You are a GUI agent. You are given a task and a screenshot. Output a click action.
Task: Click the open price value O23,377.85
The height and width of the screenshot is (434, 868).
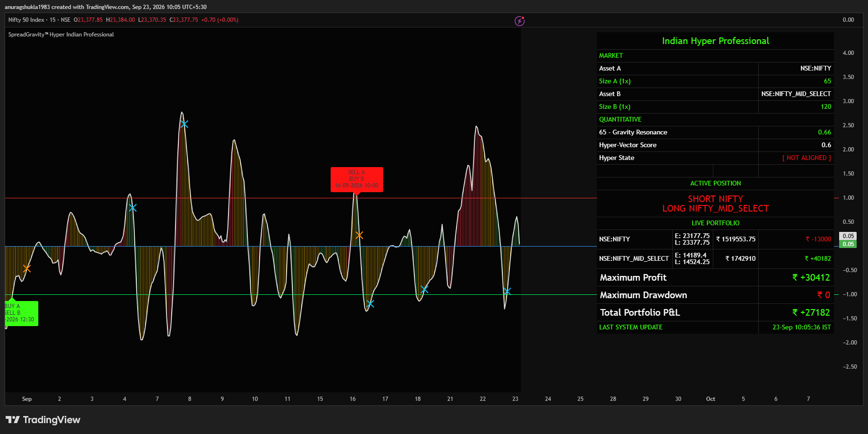click(x=88, y=20)
